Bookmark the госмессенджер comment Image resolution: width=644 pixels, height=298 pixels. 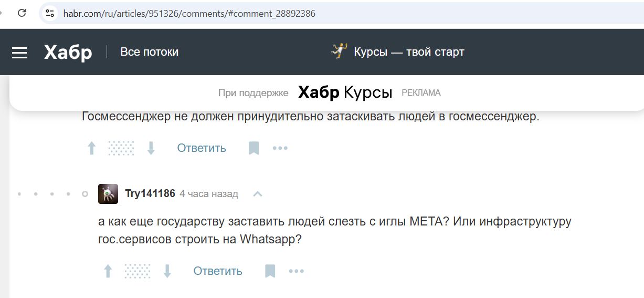point(254,148)
